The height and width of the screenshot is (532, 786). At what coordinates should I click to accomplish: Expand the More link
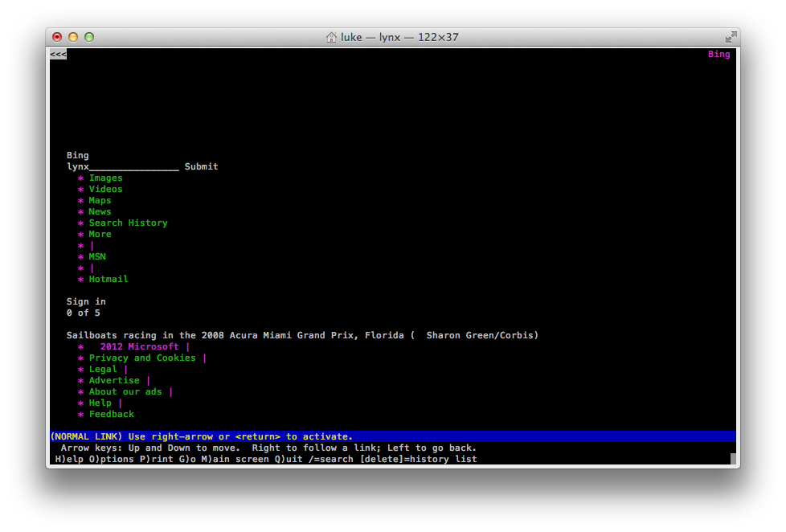click(x=100, y=235)
